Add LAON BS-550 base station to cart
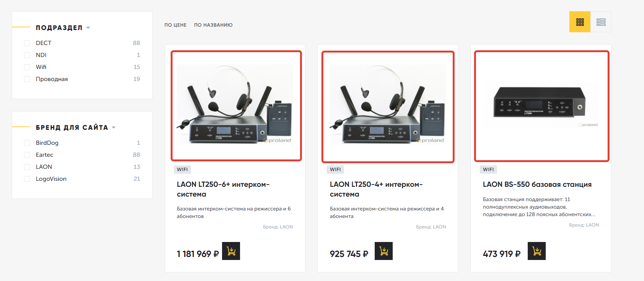644x281 pixels. 537,251
